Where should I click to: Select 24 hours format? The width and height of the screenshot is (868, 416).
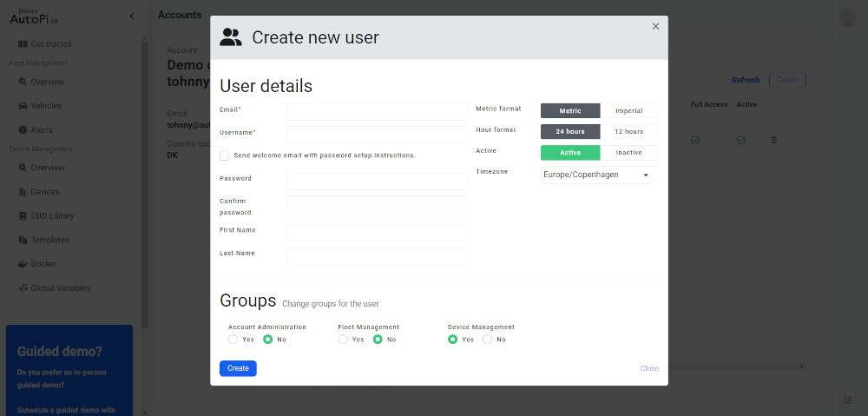tap(570, 132)
